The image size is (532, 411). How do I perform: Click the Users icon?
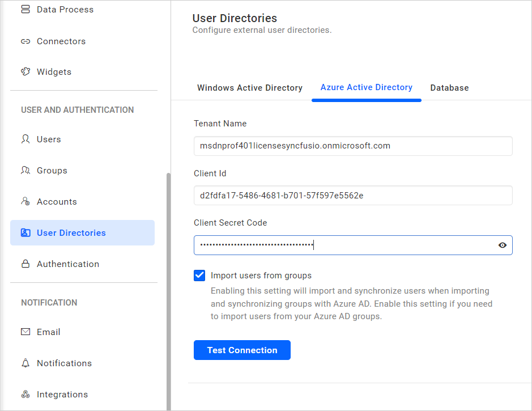tap(25, 139)
